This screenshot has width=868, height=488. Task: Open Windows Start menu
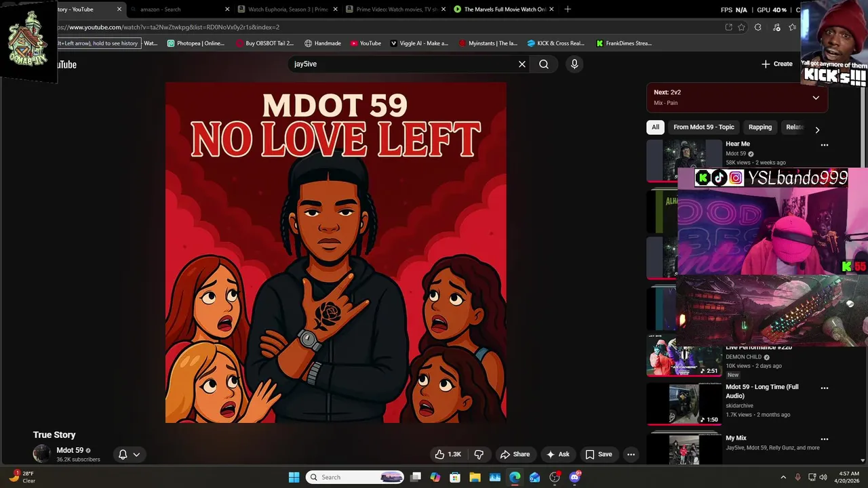pos(294,477)
